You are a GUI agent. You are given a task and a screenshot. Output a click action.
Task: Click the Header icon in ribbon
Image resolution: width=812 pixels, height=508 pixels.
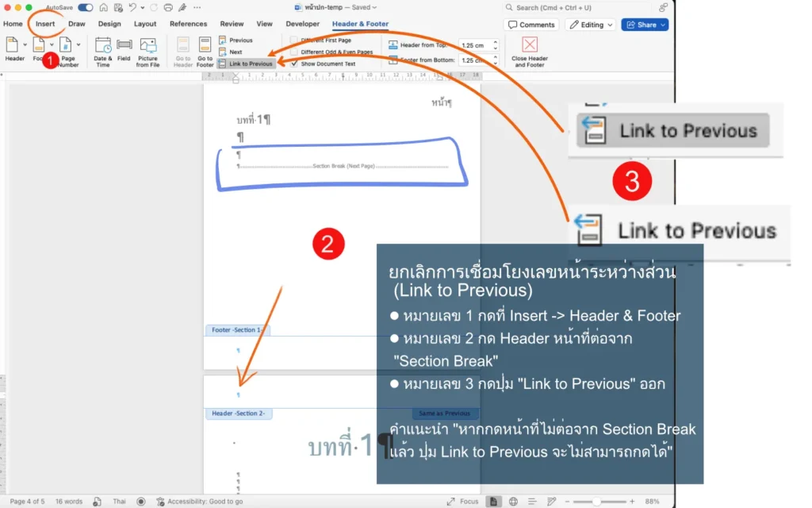(x=12, y=45)
